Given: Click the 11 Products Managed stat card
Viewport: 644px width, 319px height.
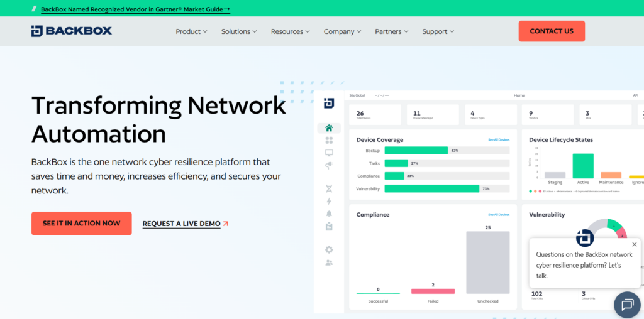Looking at the screenshot, I should click(x=433, y=115).
